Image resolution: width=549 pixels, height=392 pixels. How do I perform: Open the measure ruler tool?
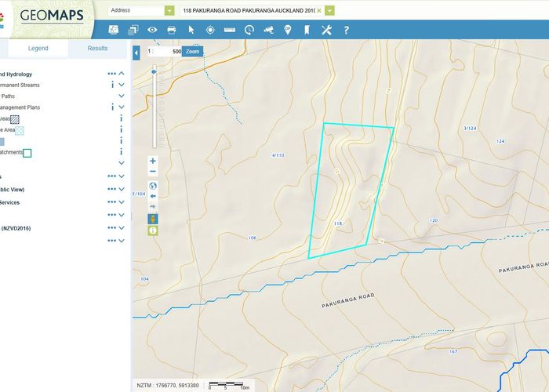click(x=230, y=30)
